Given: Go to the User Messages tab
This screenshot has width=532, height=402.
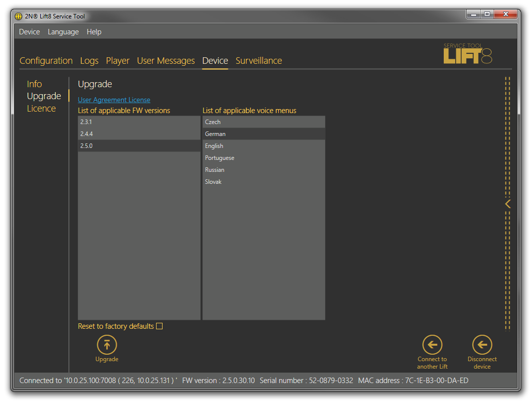Looking at the screenshot, I should tap(166, 61).
